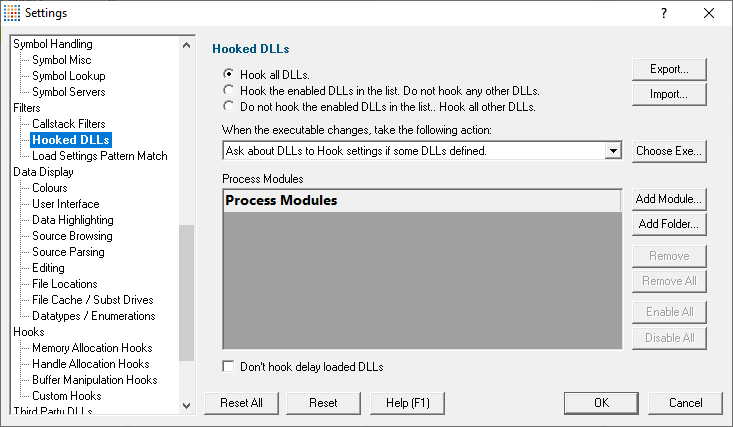This screenshot has height=427, width=733.
Task: Click the Export... button
Action: click(x=669, y=69)
